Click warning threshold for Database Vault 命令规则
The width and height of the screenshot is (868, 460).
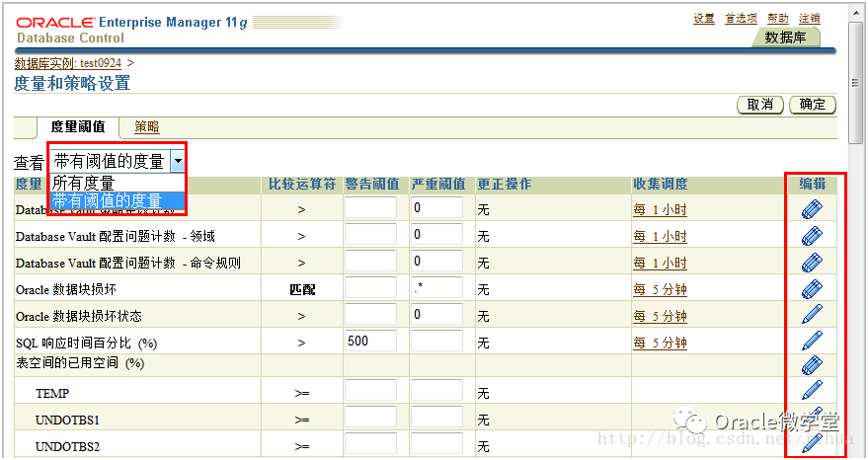[x=370, y=261]
